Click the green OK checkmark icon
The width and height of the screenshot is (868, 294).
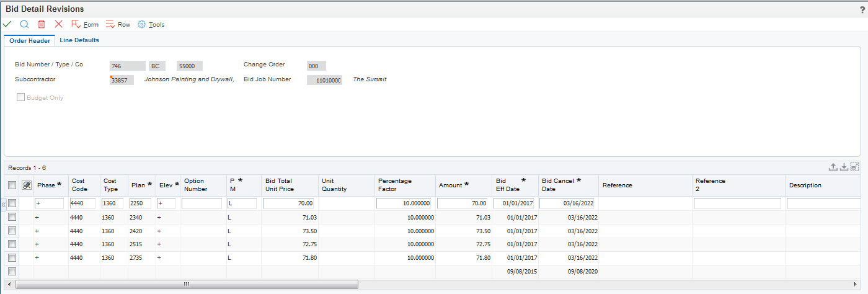[x=7, y=24]
